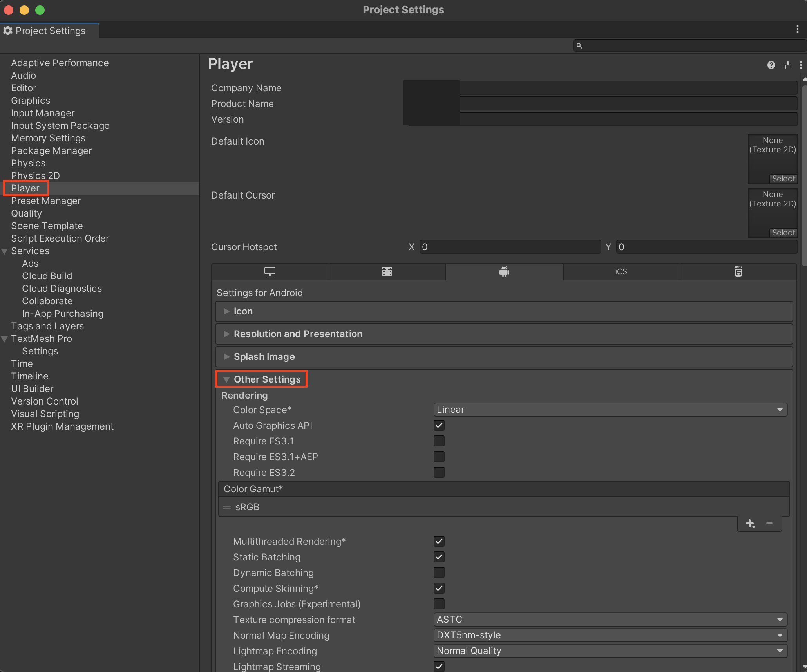Switch to the iOS platform tab
807x672 pixels.
(621, 272)
